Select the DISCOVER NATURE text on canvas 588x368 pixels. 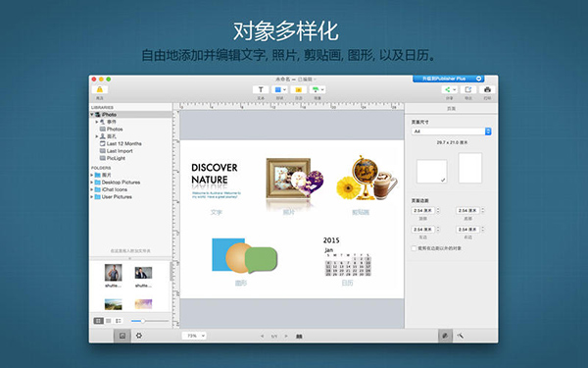click(x=215, y=174)
